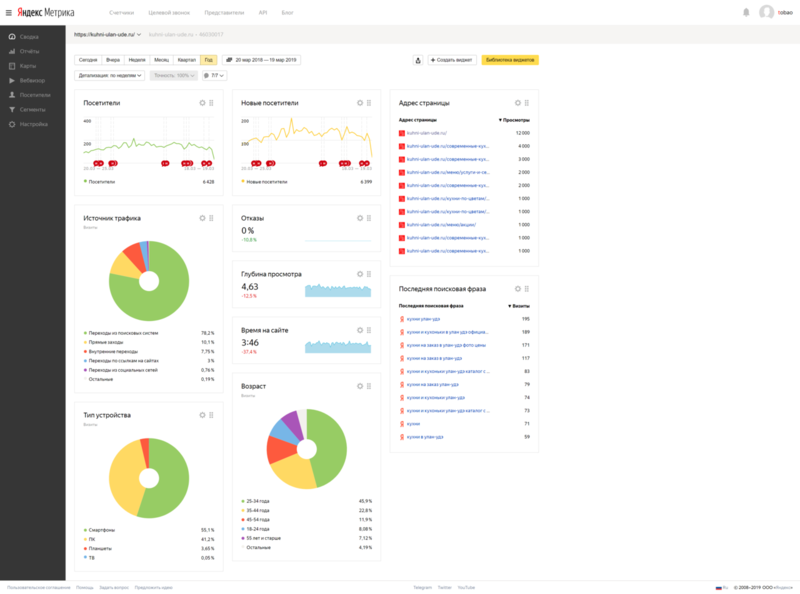Open Вебвизор from the left sidebar
This screenshot has height=594, width=800.
(31, 79)
